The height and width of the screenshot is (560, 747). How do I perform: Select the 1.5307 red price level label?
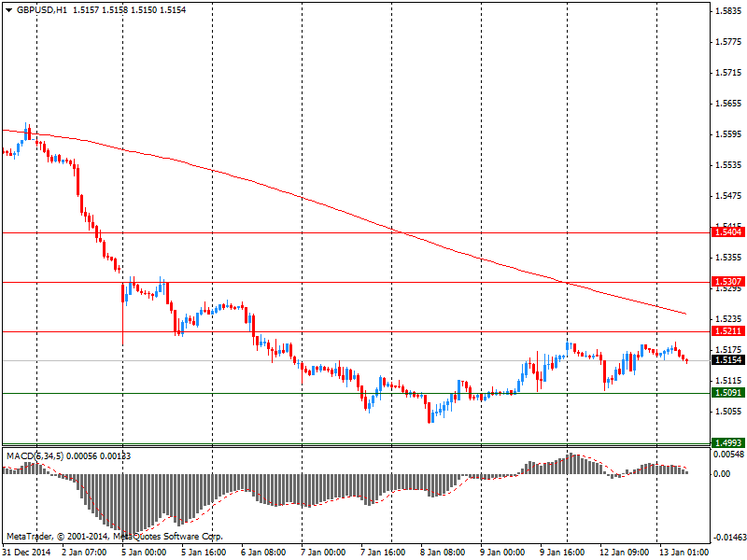click(727, 282)
